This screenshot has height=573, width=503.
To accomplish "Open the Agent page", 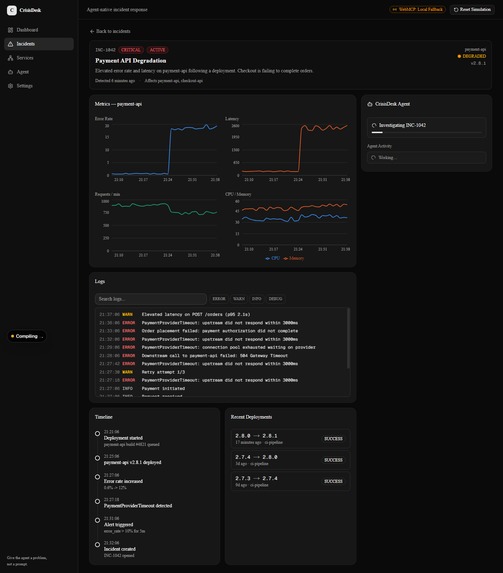I will [x=39, y=72].
